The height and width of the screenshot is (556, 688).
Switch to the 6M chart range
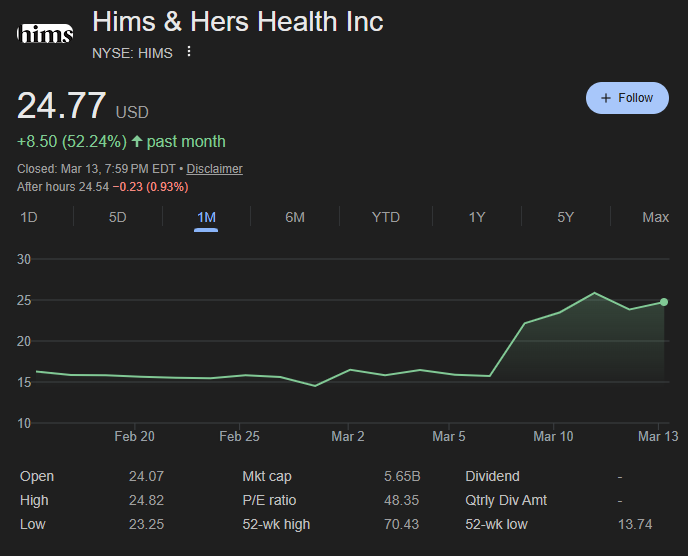pos(295,217)
